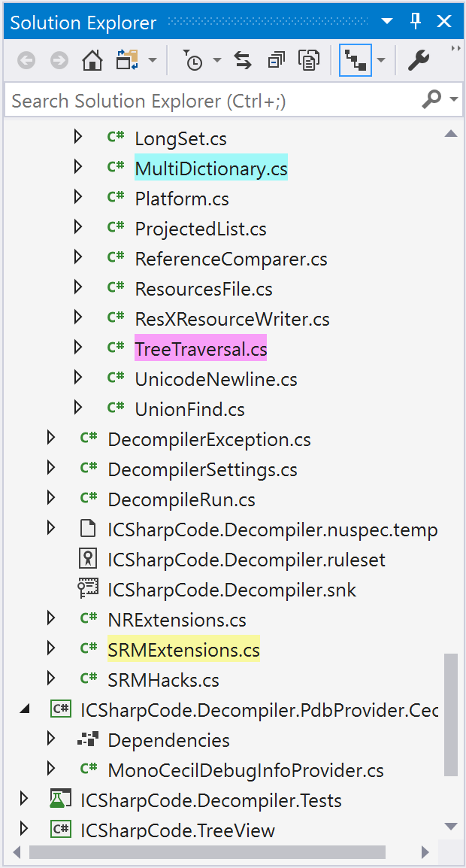Expand the Dependencies node
This screenshot has height=868, width=466.
coord(51,739)
